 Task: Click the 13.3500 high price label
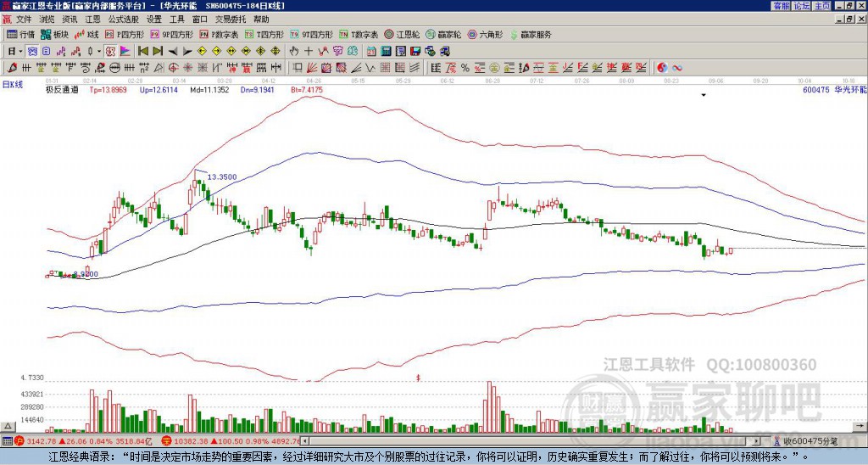click(222, 176)
